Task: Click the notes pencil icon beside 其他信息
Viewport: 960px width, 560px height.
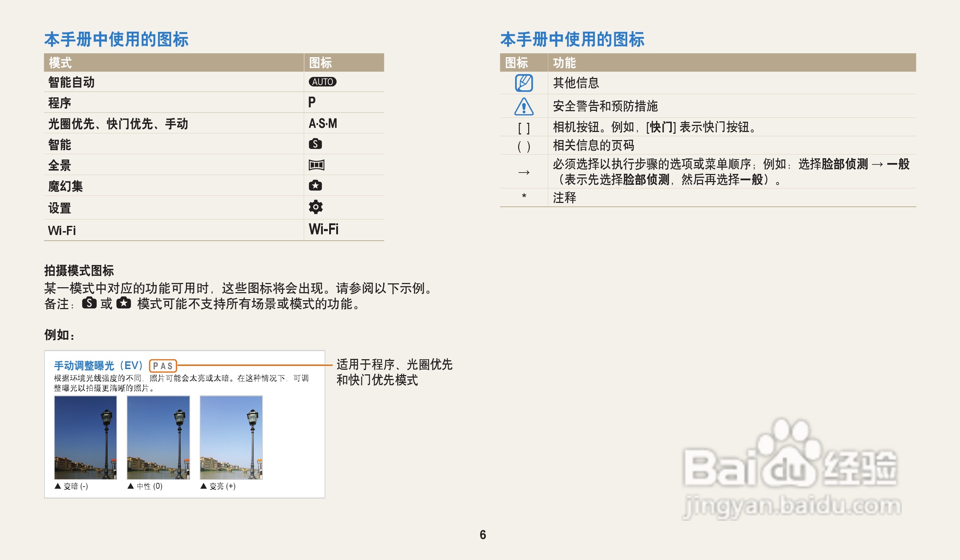Action: coord(525,82)
